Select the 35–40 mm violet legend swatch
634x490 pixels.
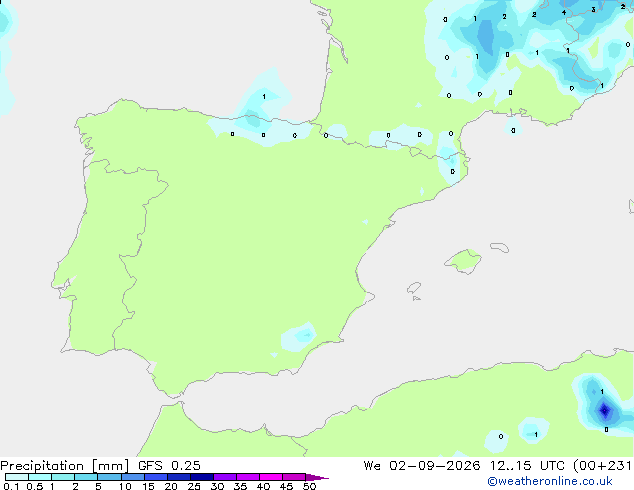[248, 477]
